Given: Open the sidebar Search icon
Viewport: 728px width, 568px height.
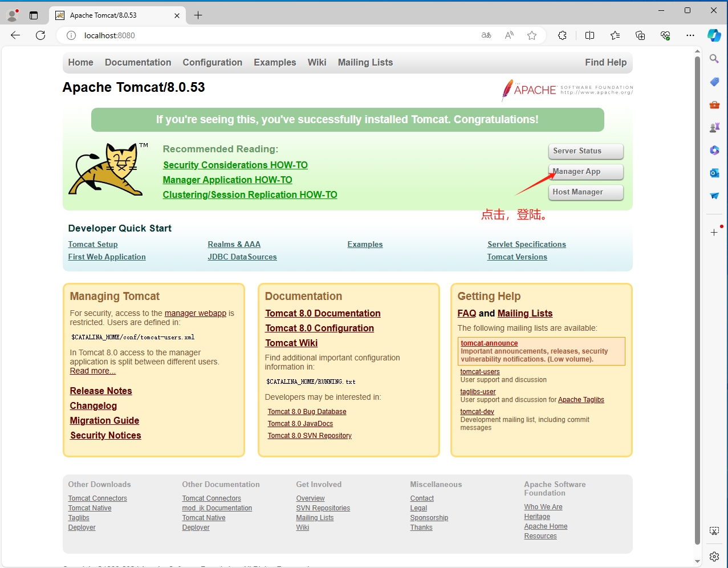Looking at the screenshot, I should [x=714, y=59].
